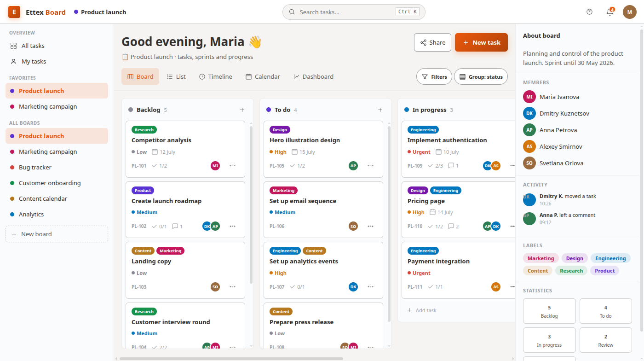Select the Product label chip in Labels
Screen dimensions: 644x361
[604, 271]
